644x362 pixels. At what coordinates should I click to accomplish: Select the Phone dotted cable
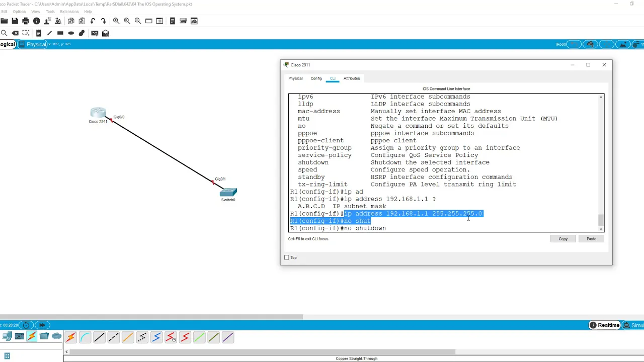[x=142, y=337]
